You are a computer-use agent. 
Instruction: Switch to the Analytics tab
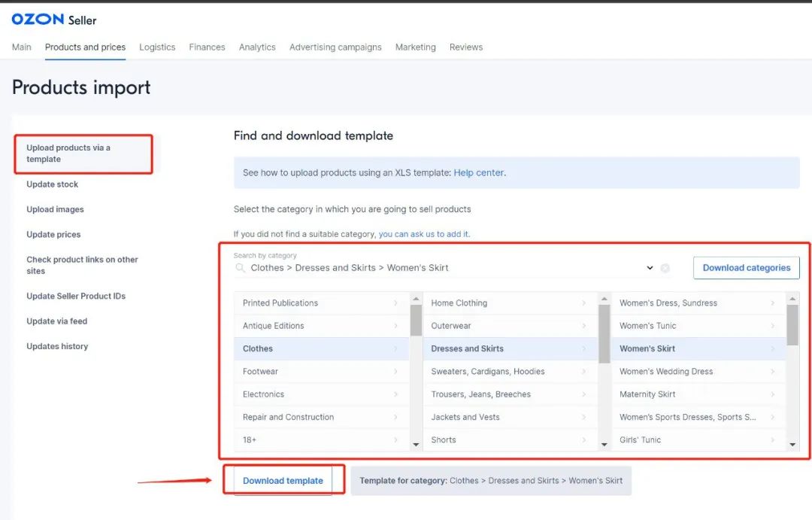[257, 47]
